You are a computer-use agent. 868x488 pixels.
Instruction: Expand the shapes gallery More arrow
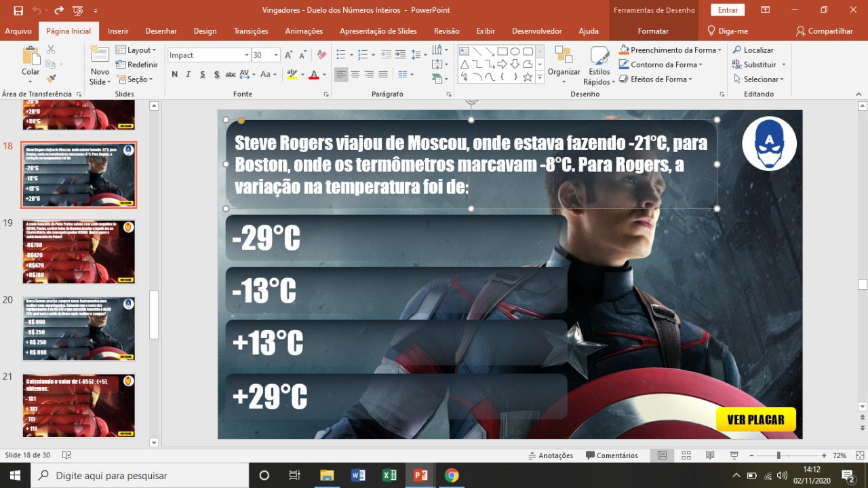coord(540,78)
